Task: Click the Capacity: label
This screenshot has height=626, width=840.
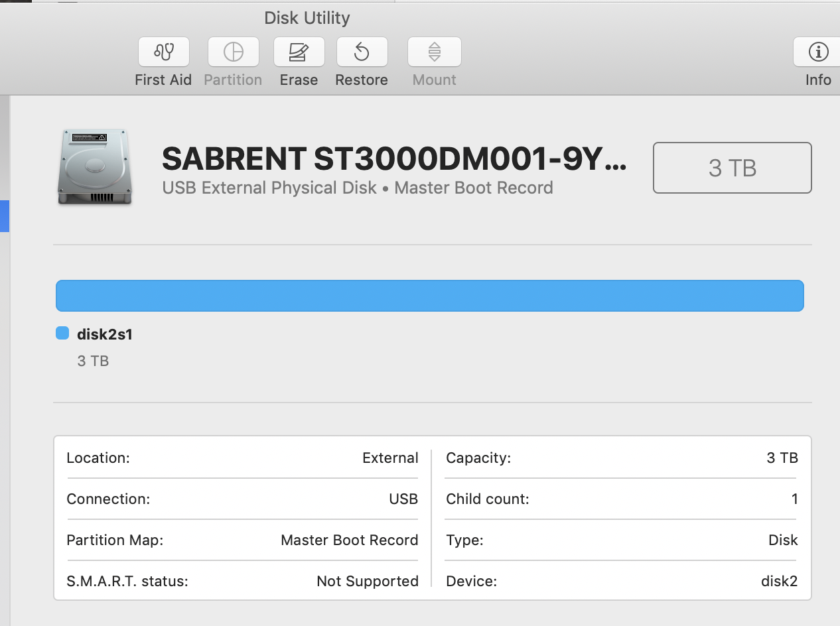Action: click(478, 458)
